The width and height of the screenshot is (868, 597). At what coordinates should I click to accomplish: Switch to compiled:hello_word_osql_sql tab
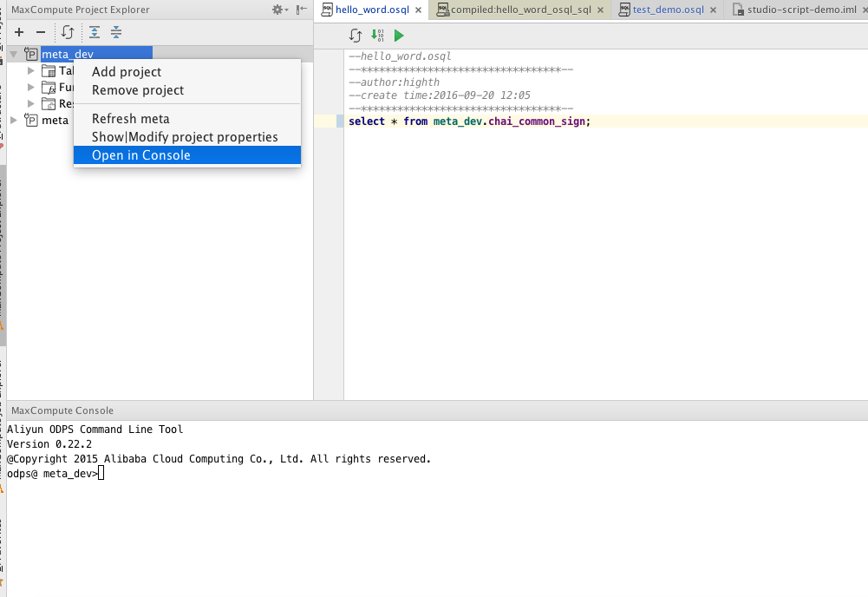pyautogui.click(x=521, y=10)
